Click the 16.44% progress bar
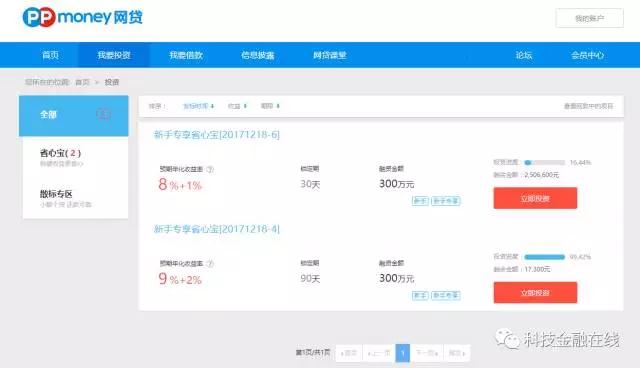 point(544,162)
